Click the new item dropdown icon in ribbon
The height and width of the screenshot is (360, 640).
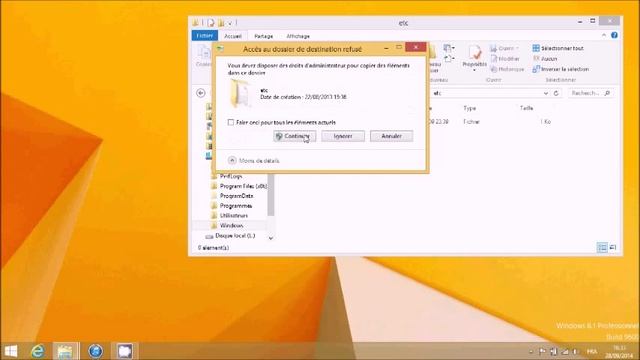click(449, 48)
